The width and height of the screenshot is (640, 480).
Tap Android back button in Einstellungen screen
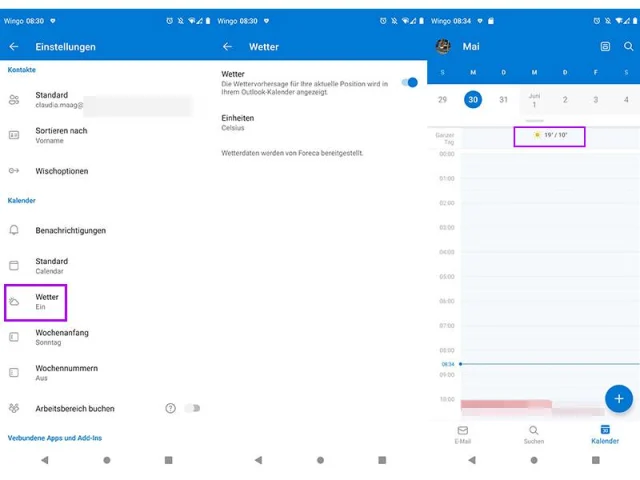44,460
